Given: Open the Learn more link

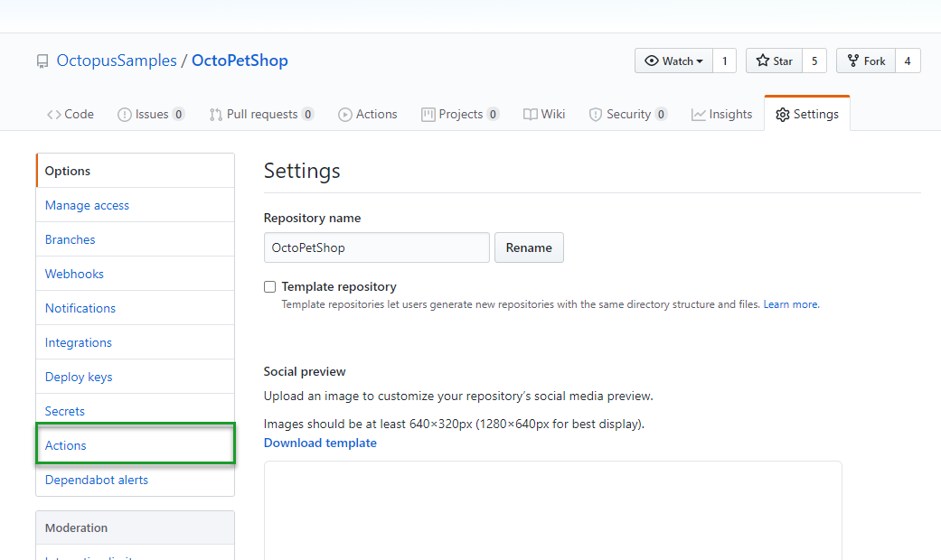Looking at the screenshot, I should click(791, 305).
